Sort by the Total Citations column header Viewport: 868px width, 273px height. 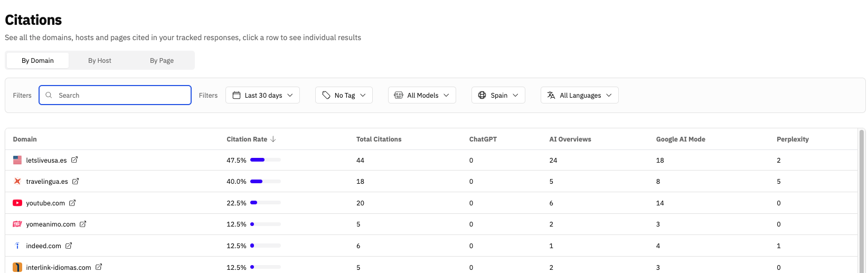coord(379,139)
